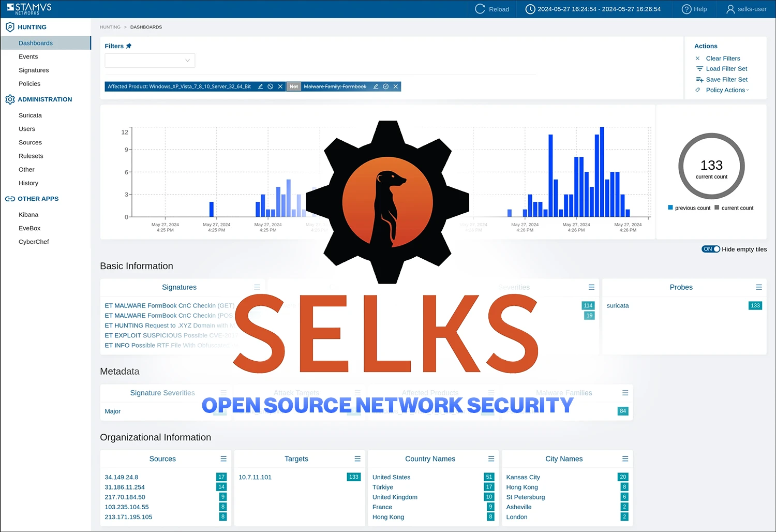Re-enable Malware Family filter via check-circle icon
Viewport: 776px width, 532px height.
click(x=386, y=86)
